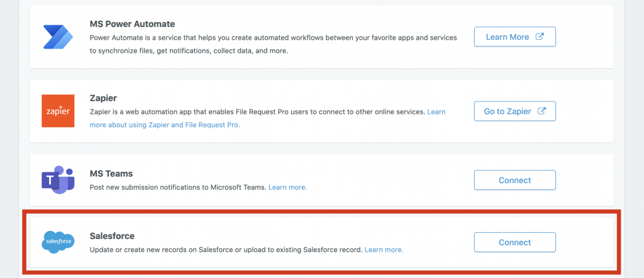Open Zapier and File Request Pro link
This screenshot has width=644, height=278.
pyautogui.click(x=267, y=118)
